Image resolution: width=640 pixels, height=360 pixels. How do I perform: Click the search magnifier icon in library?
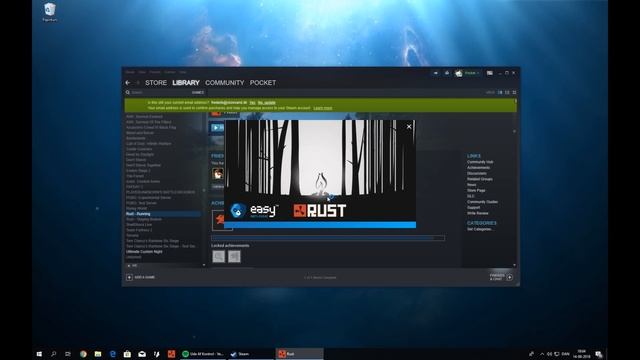pyautogui.click(x=128, y=93)
